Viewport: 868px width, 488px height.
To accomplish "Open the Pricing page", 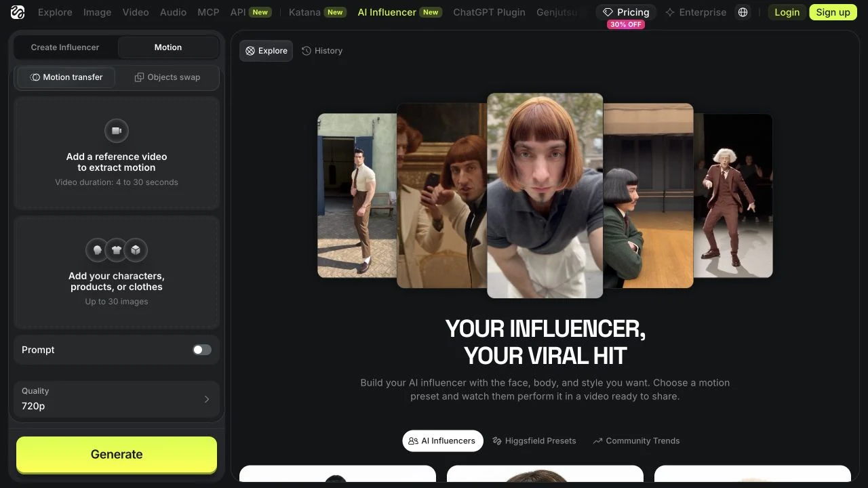I will (x=626, y=12).
